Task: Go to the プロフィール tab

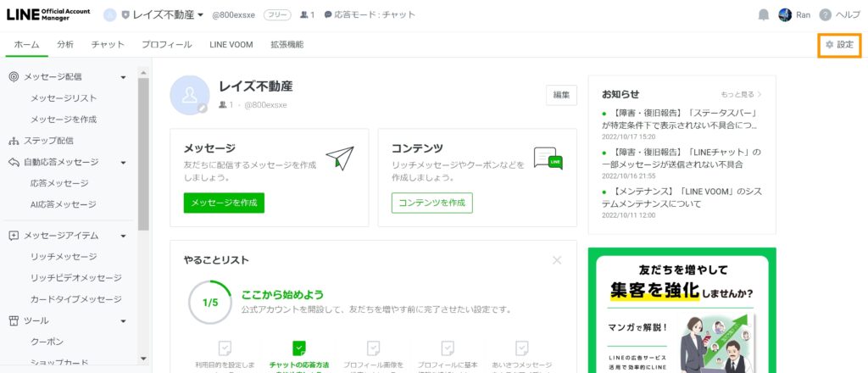Action: pos(167,45)
